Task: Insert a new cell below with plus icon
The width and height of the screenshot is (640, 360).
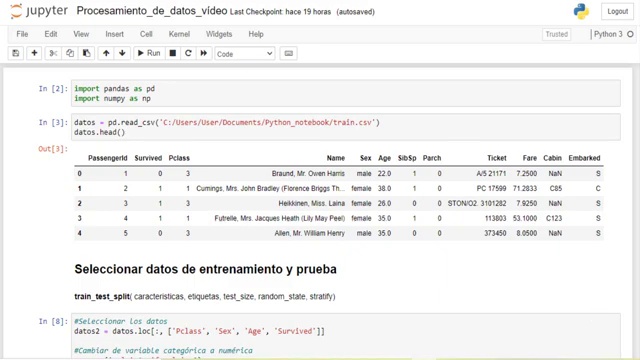Action: (34, 53)
